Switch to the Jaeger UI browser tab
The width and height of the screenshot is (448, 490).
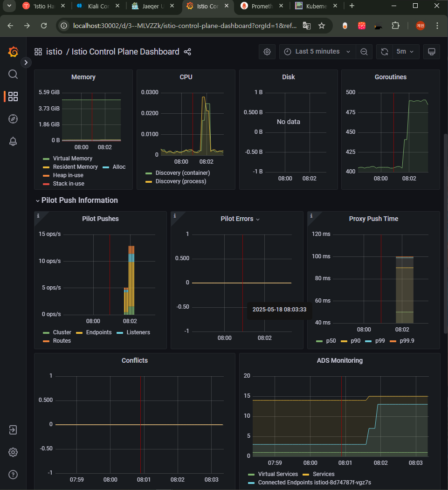click(x=153, y=6)
